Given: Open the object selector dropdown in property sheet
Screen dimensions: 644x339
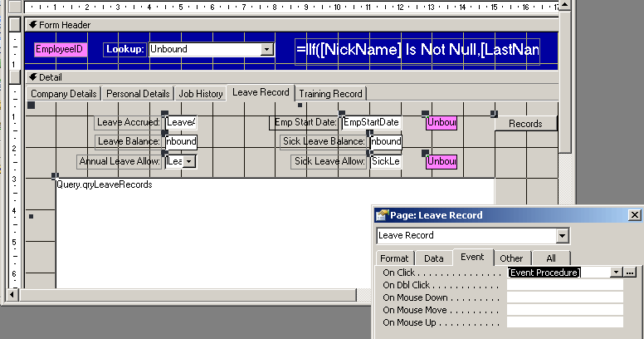Looking at the screenshot, I should click(x=563, y=236).
